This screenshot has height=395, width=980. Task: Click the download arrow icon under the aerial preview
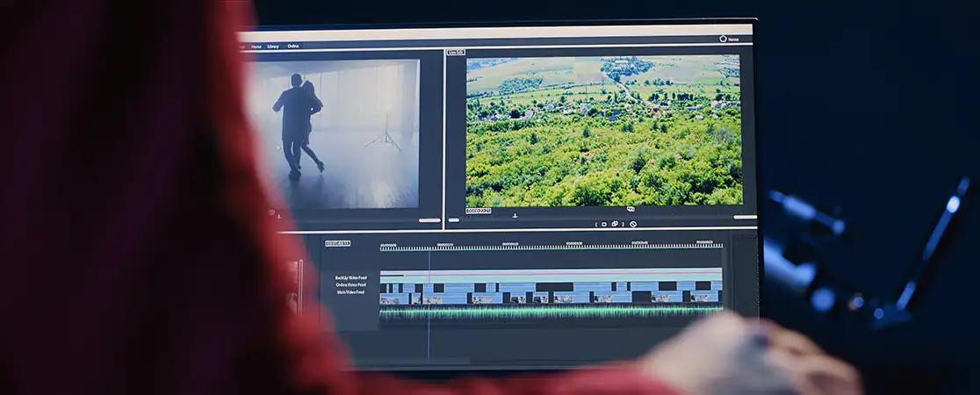coord(515,216)
